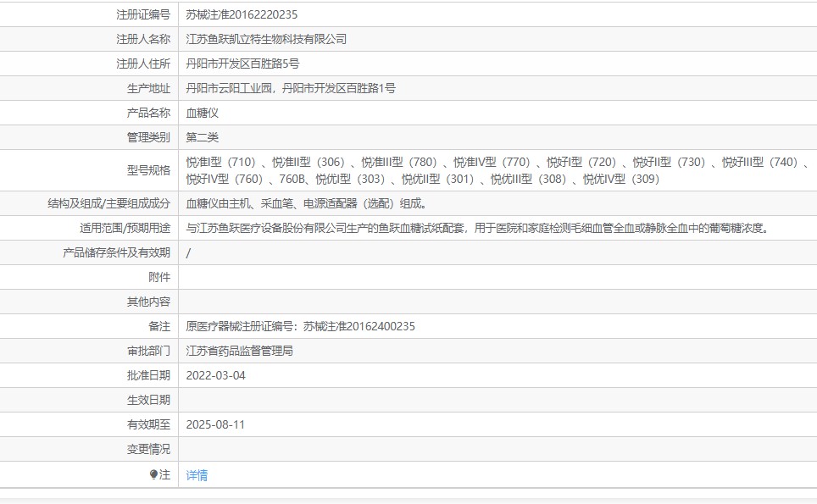Open the 详情 link in the note row
The image size is (817, 504).
pos(197,475)
